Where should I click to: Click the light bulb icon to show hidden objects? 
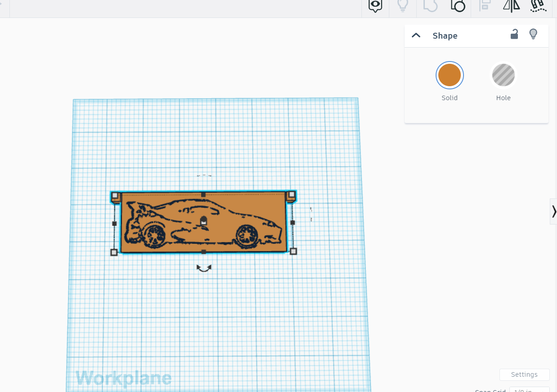[x=403, y=5]
